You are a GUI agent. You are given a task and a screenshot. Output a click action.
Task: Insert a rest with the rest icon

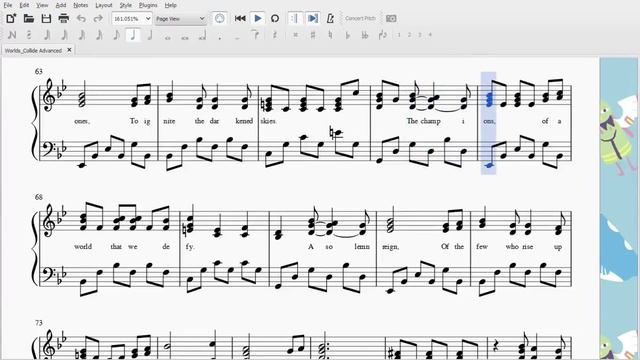coord(275,35)
